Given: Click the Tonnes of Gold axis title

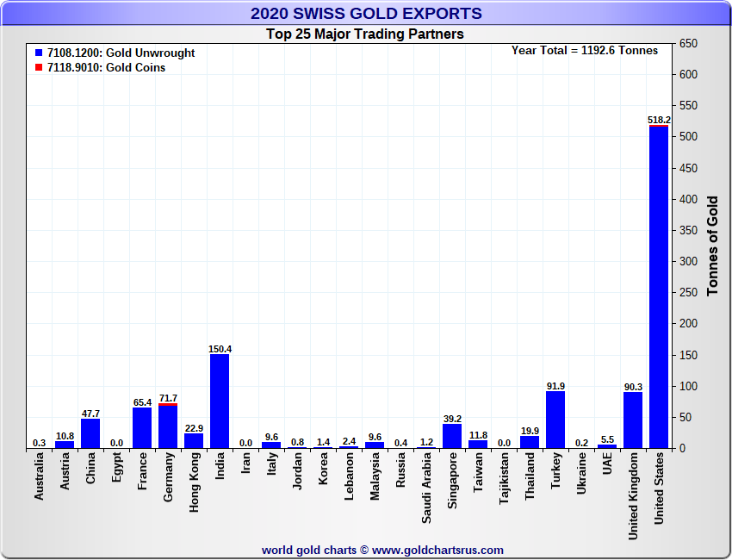Looking at the screenshot, I should coord(712,246).
